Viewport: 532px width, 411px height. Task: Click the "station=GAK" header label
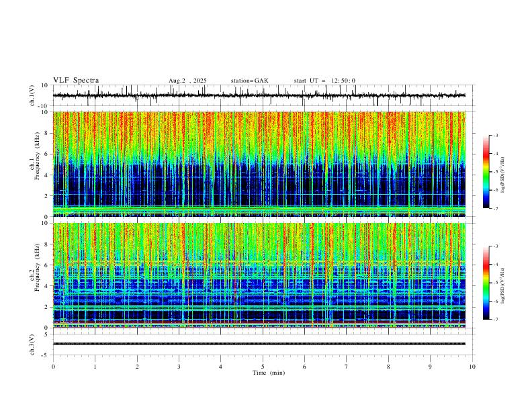(249, 81)
